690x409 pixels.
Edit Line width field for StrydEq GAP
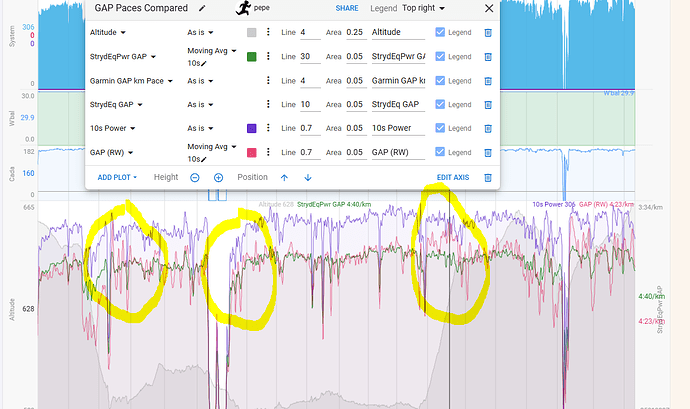click(x=310, y=105)
